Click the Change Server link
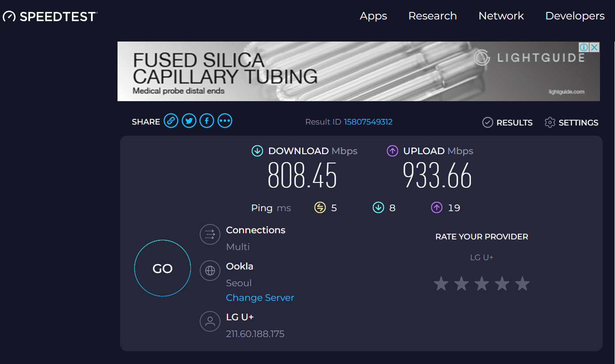The image size is (615, 364). [260, 298]
